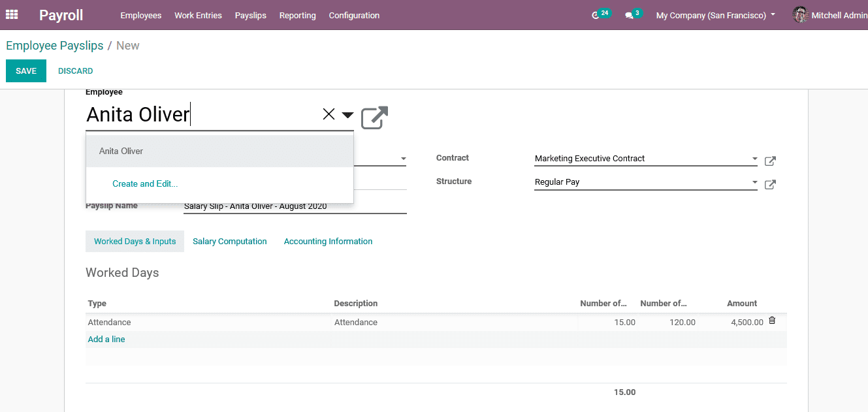Image resolution: width=868 pixels, height=412 pixels.
Task: Click the SAVE button
Action: 26,71
